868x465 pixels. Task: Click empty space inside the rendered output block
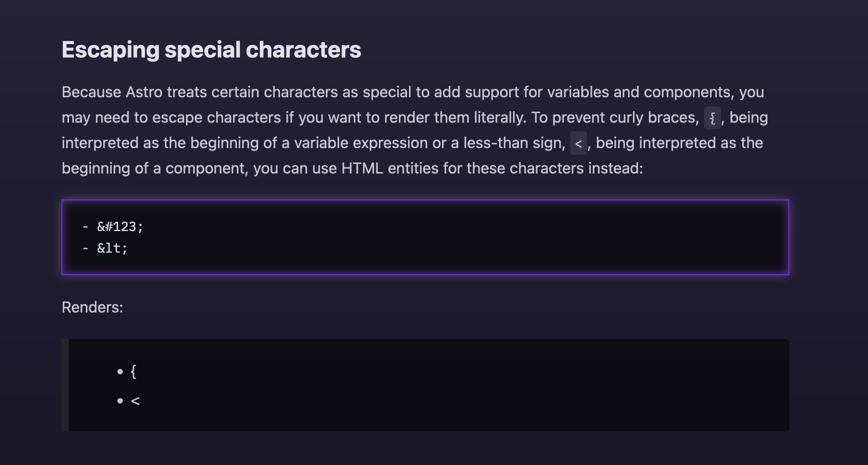coord(456,385)
